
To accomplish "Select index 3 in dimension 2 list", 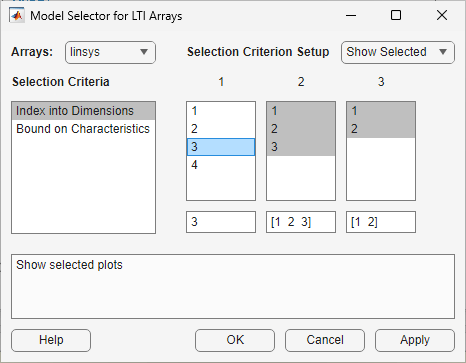I will click(x=301, y=147).
